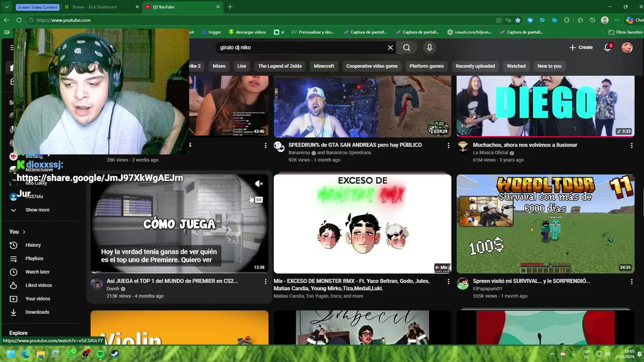Open Otros favoritos bookmarks folder

click(625, 32)
